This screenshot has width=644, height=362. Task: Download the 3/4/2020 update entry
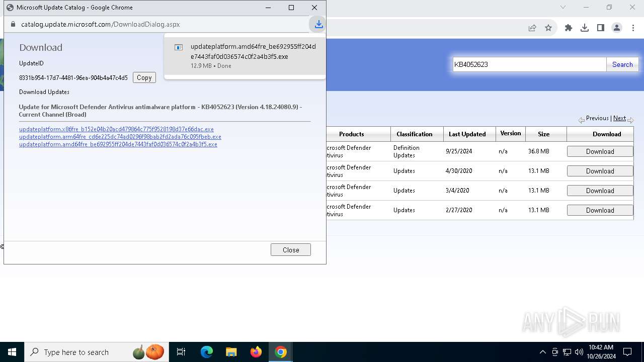click(x=600, y=191)
